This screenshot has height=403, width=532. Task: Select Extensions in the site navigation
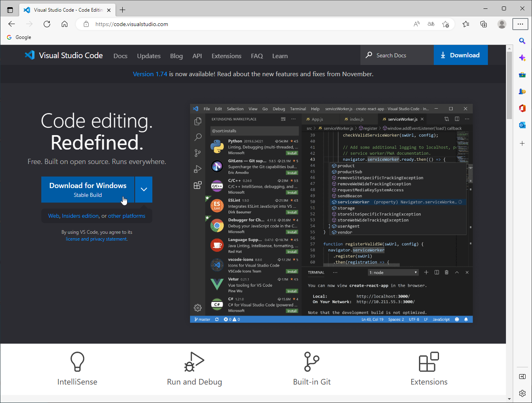(x=226, y=56)
